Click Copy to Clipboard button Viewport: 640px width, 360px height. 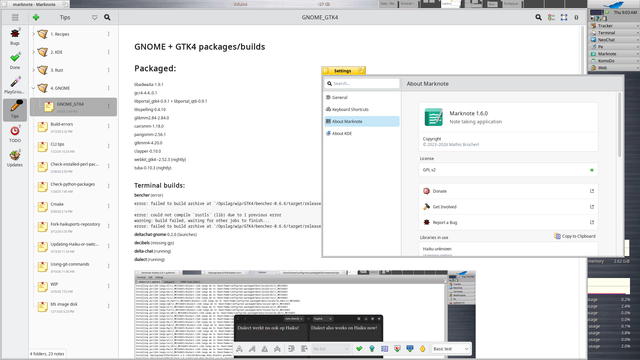point(575,236)
